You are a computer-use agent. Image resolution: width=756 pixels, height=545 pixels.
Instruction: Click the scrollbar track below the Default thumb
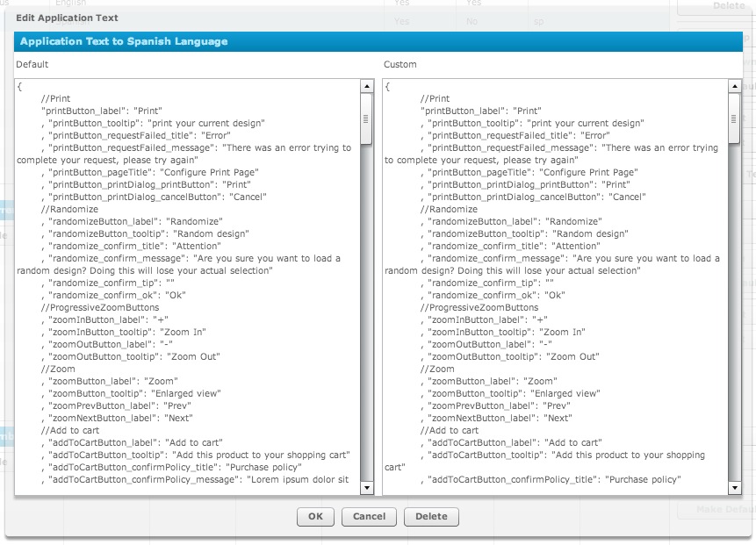(368, 307)
